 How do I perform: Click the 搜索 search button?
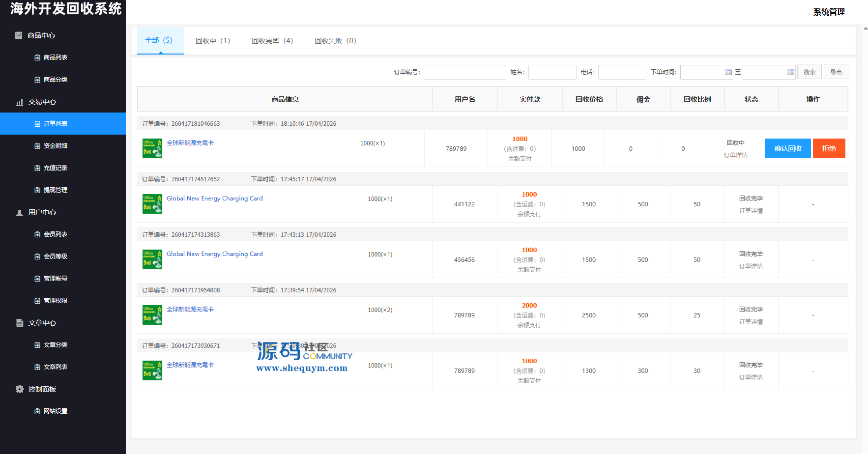(x=809, y=72)
